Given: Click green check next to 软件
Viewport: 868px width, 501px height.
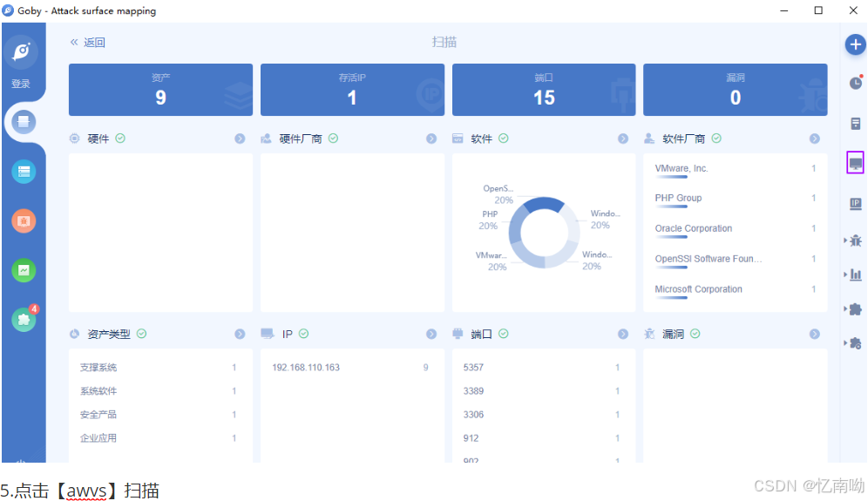Looking at the screenshot, I should click(x=503, y=139).
